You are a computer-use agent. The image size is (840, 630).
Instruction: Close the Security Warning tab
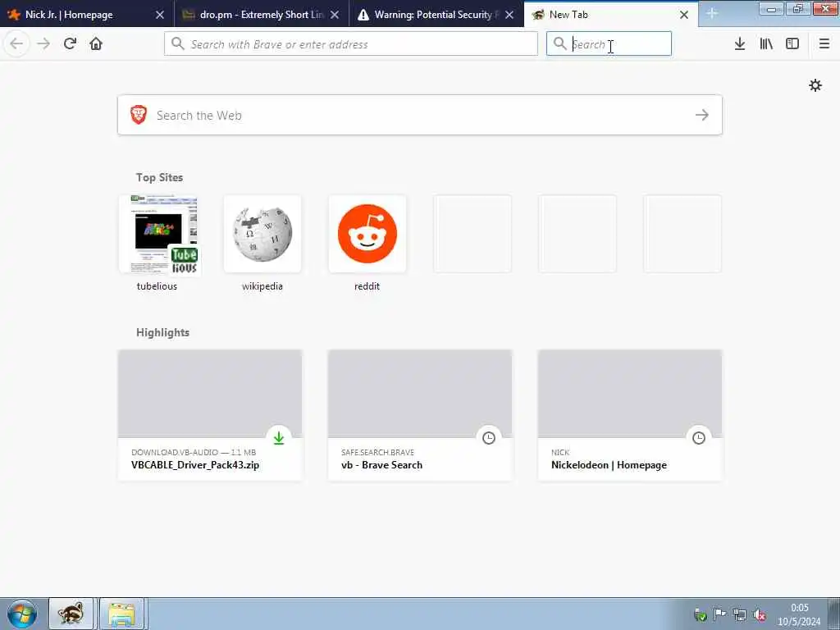coord(509,15)
